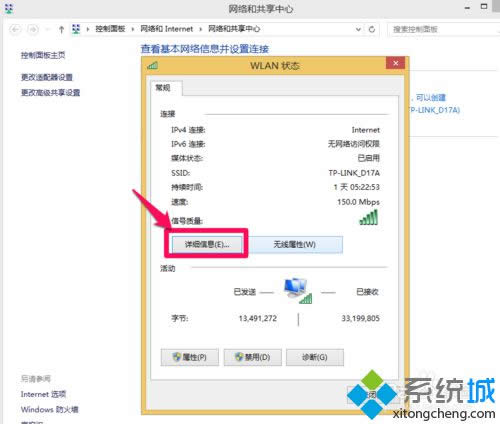Click the signal quality bars icon
Image resolution: width=500 pixels, height=424 pixels.
pos(369,217)
